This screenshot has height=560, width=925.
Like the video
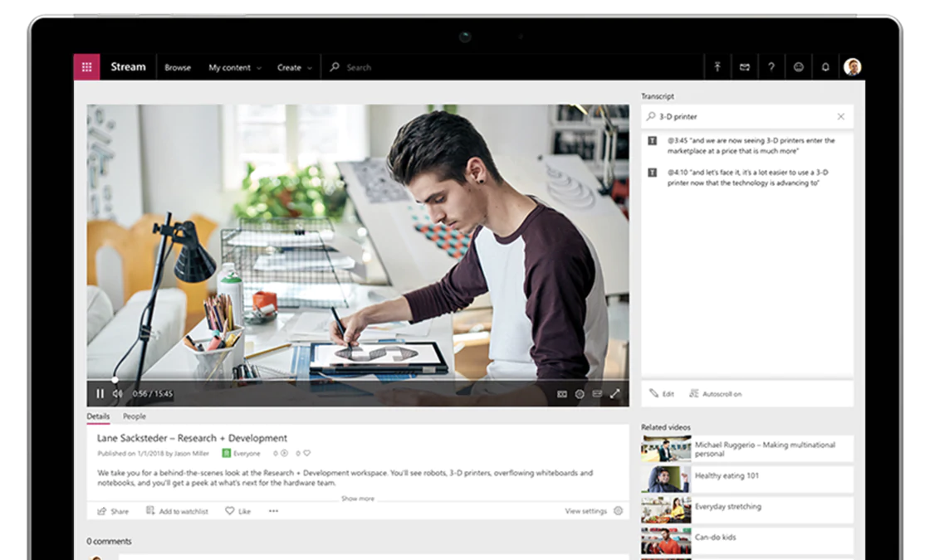click(237, 511)
